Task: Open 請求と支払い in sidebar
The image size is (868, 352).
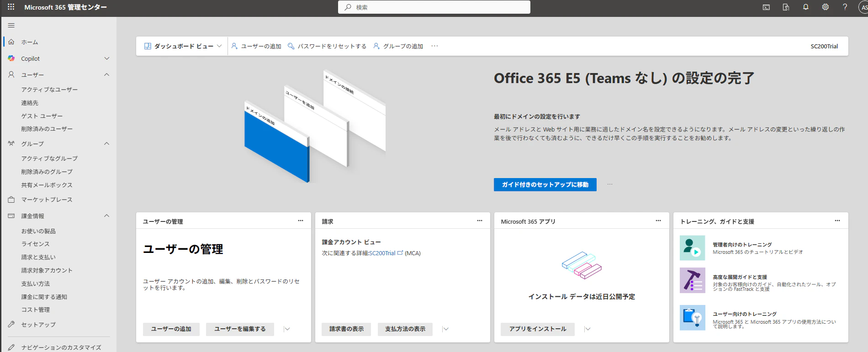Action: click(38, 257)
